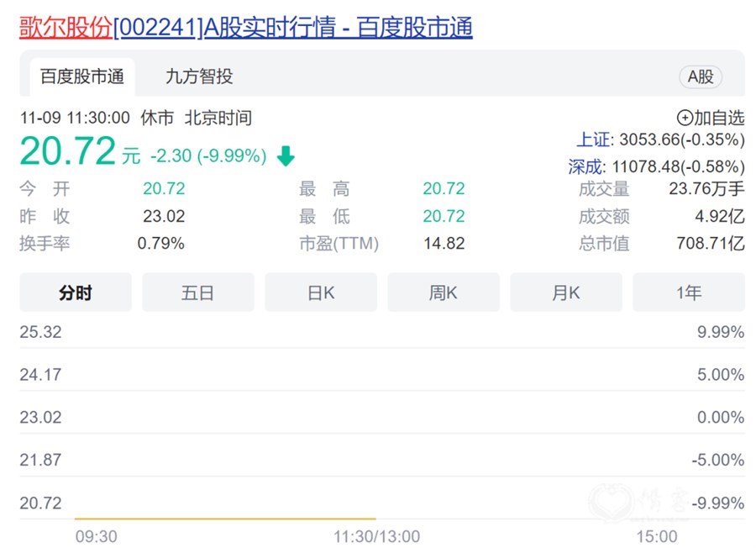Click the 北京时间 timezone label
The width and height of the screenshot is (756, 548).
(218, 118)
